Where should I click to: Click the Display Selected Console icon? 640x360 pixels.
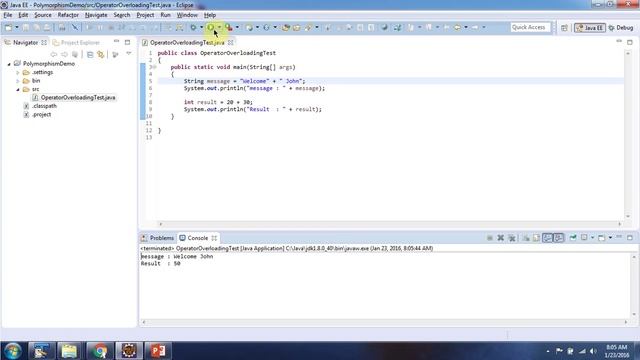(x=584, y=238)
